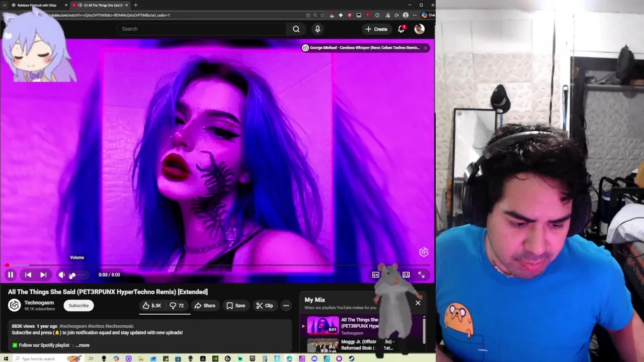Open the more actions three-dot menu

pos(286,306)
